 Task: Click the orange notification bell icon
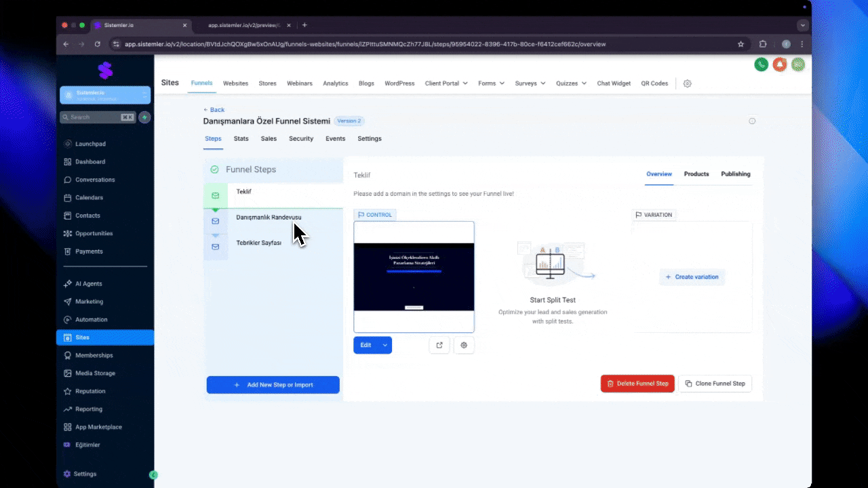pyautogui.click(x=780, y=64)
